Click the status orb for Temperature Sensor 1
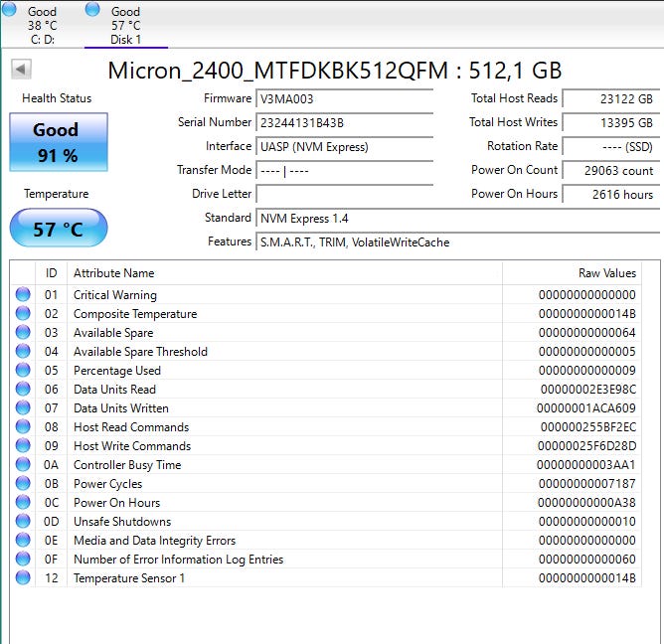Screen dimensions: 664x644 [23, 578]
